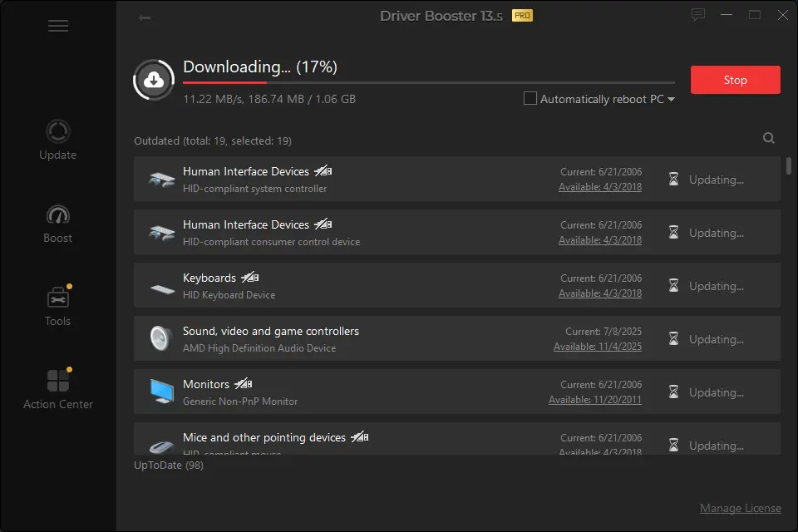The height and width of the screenshot is (532, 798).
Task: Open the driver search magnifier icon
Action: coord(768,138)
